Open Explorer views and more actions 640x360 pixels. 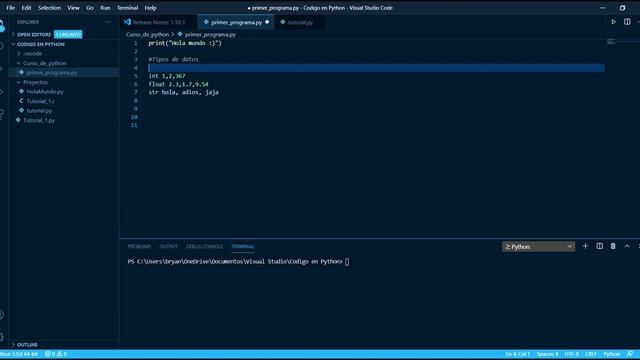[x=107, y=22]
